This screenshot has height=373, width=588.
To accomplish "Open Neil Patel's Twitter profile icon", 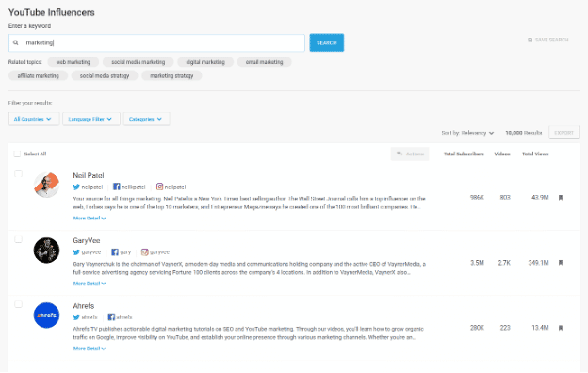I will [76, 186].
